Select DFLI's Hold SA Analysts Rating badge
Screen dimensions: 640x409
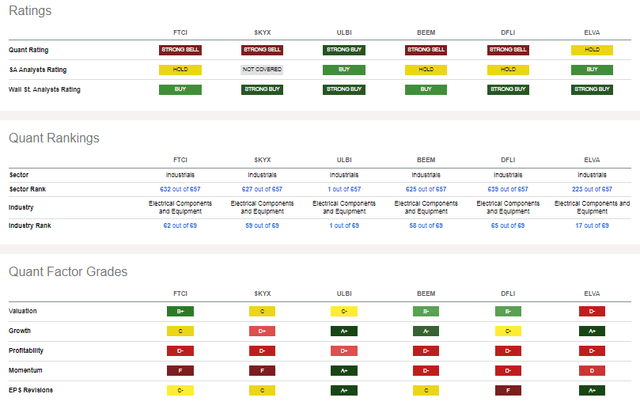pyautogui.click(x=508, y=70)
